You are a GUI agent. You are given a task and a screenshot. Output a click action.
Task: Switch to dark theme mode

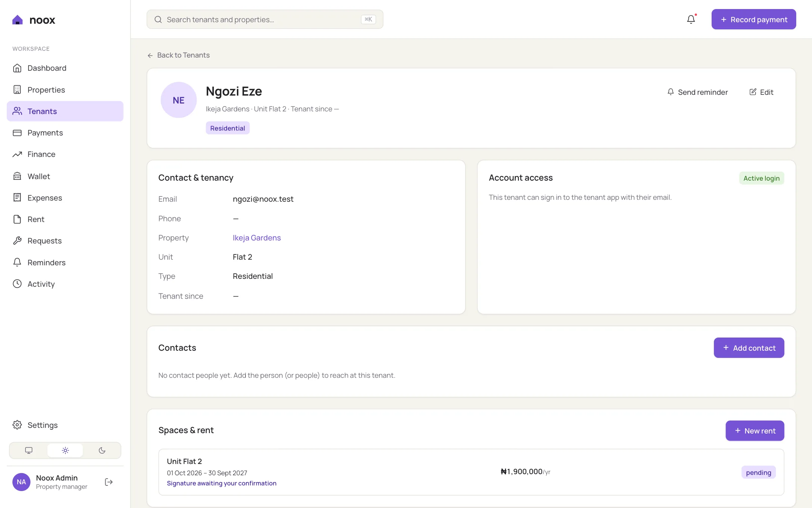pos(102,450)
